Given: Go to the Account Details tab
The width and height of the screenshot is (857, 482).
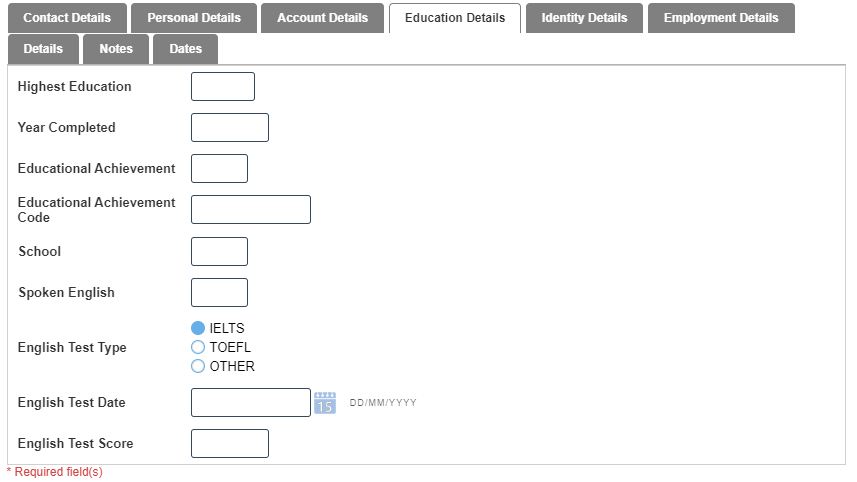Looking at the screenshot, I should [x=322, y=18].
